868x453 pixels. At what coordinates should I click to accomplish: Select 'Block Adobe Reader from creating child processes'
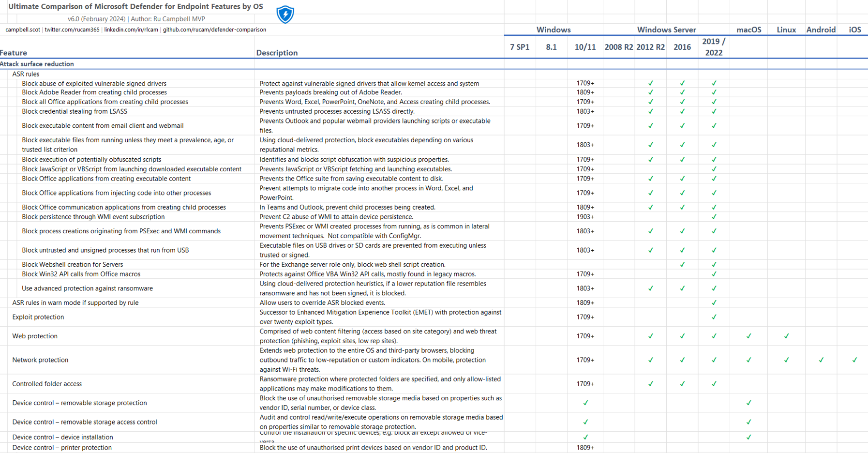(x=94, y=92)
